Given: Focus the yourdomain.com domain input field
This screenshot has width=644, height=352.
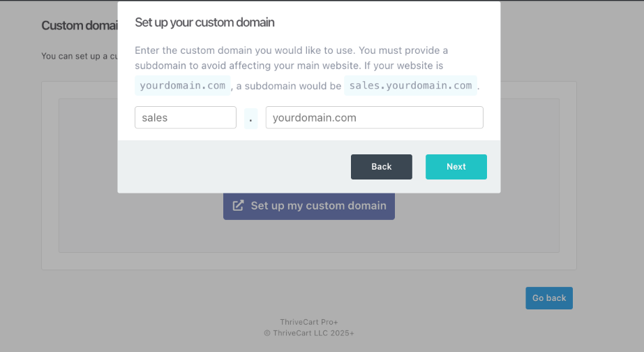Looking at the screenshot, I should pos(374,117).
